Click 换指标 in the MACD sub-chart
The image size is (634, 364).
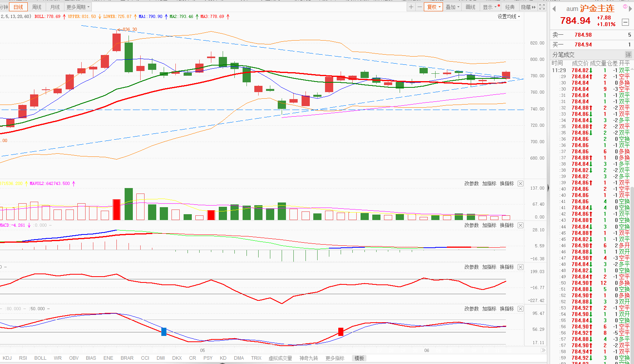(507, 225)
